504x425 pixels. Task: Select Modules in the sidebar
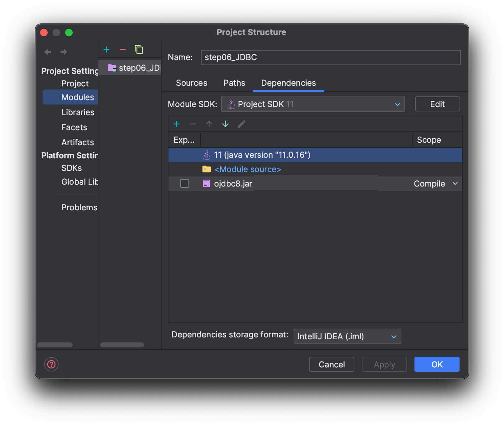tap(70, 97)
